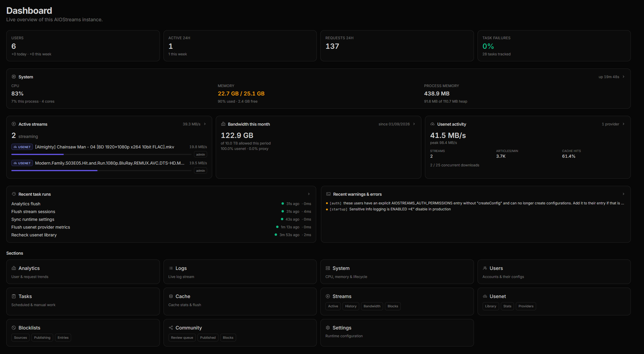Expand Recent task runs chevron
Image resolution: width=644 pixels, height=354 pixels.
(309, 194)
